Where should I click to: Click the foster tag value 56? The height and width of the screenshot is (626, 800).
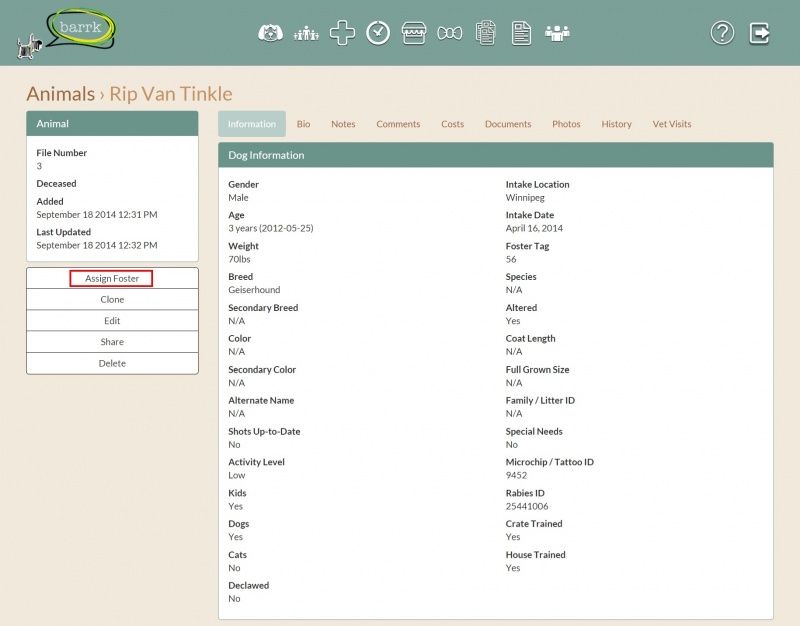511,259
